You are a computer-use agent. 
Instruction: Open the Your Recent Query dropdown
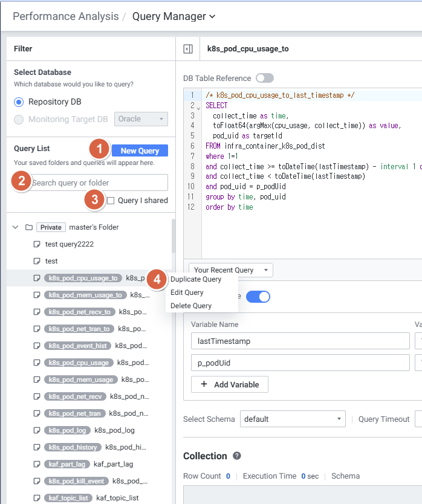click(x=231, y=270)
